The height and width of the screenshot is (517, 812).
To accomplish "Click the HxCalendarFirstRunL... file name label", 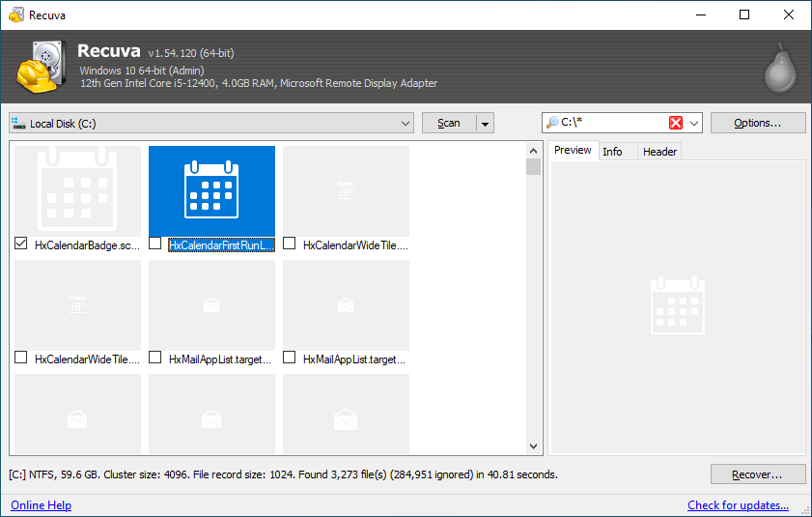I will click(222, 245).
